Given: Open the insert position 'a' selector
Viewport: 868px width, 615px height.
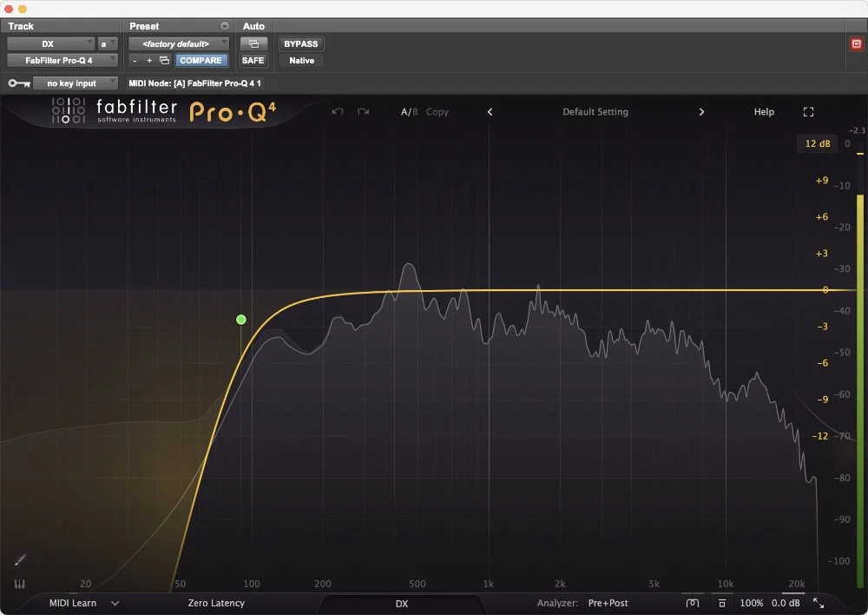Looking at the screenshot, I should (x=108, y=43).
